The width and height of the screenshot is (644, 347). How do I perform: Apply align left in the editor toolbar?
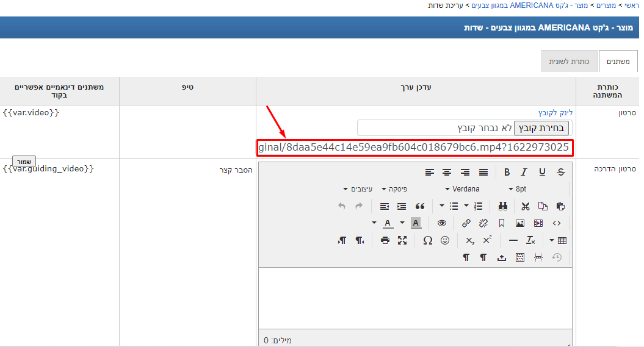coord(430,172)
